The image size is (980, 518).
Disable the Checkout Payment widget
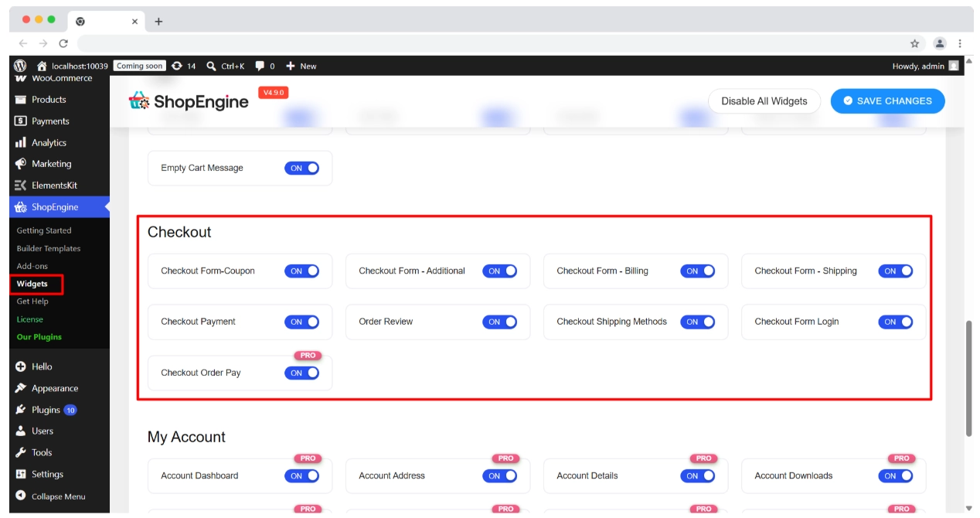click(301, 322)
